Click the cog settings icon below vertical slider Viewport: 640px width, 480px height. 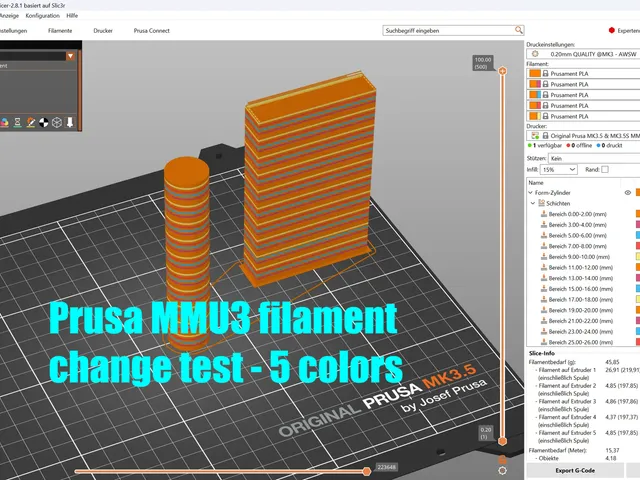tap(502, 471)
